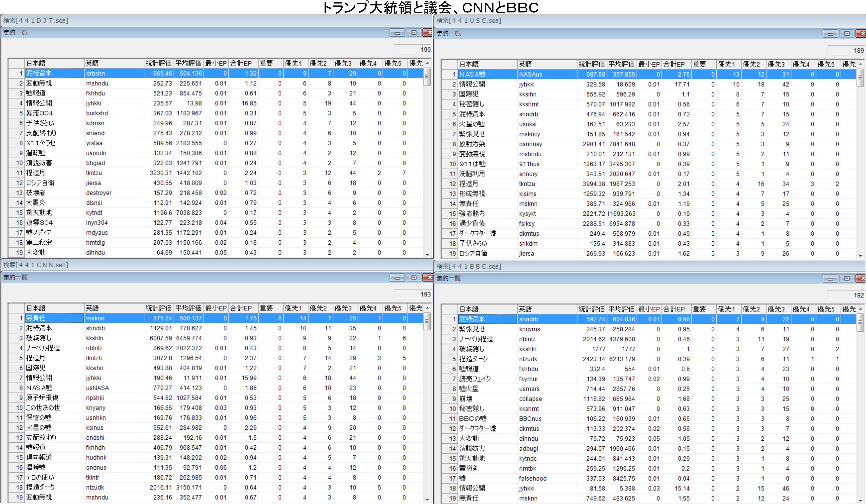Sort USC table by 平均評価 column
The image size is (866, 504).
[621, 64]
